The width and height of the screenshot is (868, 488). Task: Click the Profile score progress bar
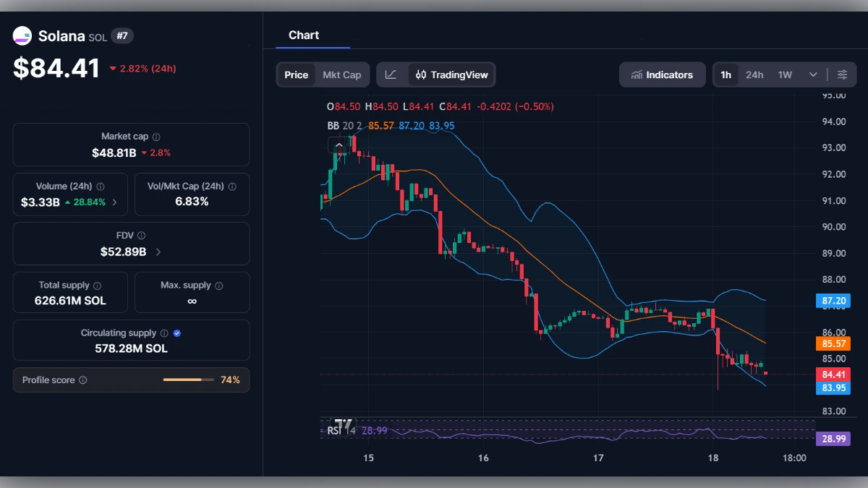click(x=189, y=380)
